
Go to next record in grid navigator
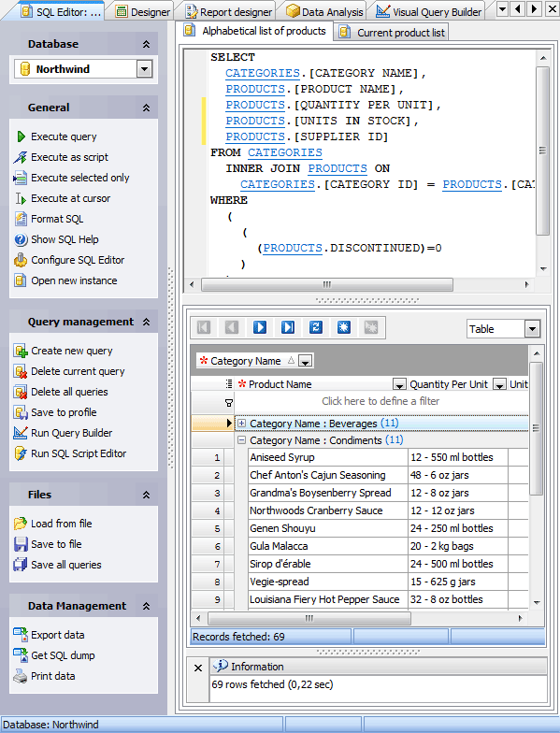tap(260, 327)
